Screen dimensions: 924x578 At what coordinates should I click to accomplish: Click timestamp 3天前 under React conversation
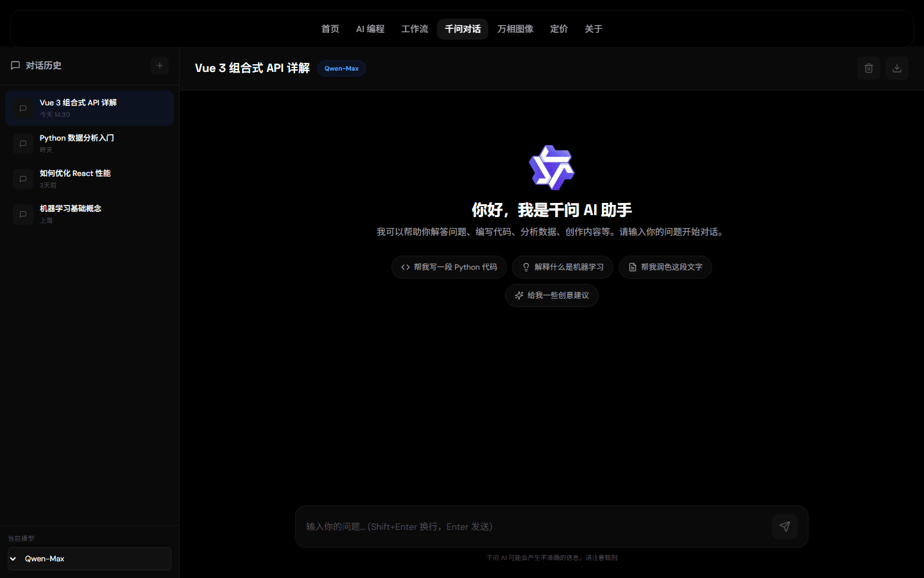pos(48,186)
